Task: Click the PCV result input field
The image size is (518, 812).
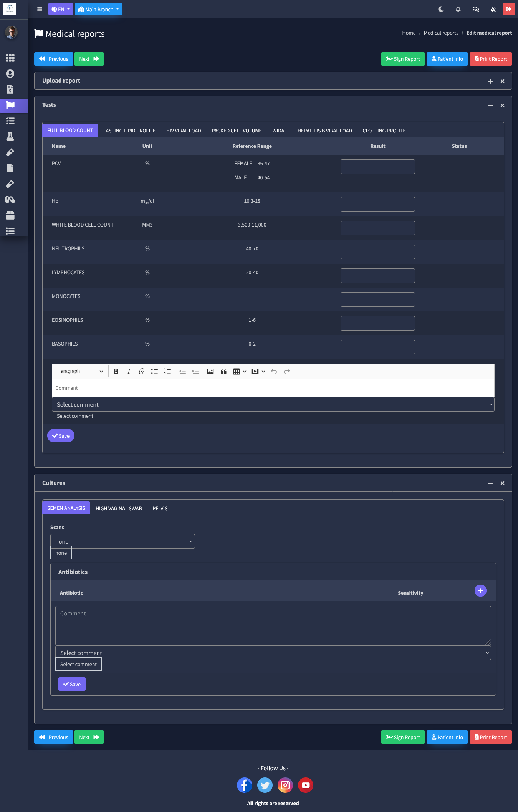Action: pyautogui.click(x=377, y=167)
